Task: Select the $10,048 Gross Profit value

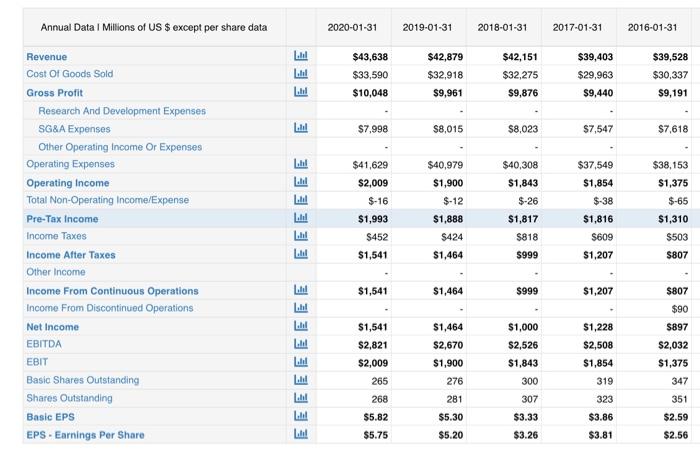Action: click(370, 93)
